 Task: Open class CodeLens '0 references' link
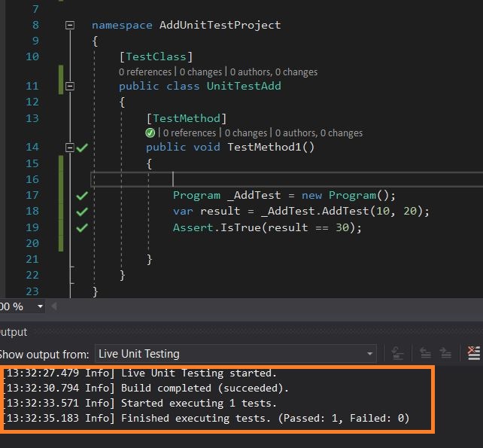[145, 72]
